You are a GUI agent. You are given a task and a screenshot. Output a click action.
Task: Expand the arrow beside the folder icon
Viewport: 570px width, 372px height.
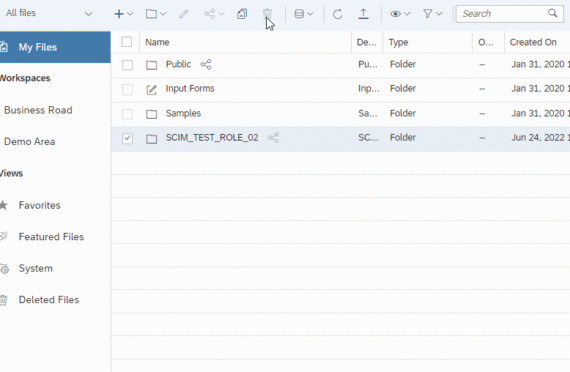point(163,14)
